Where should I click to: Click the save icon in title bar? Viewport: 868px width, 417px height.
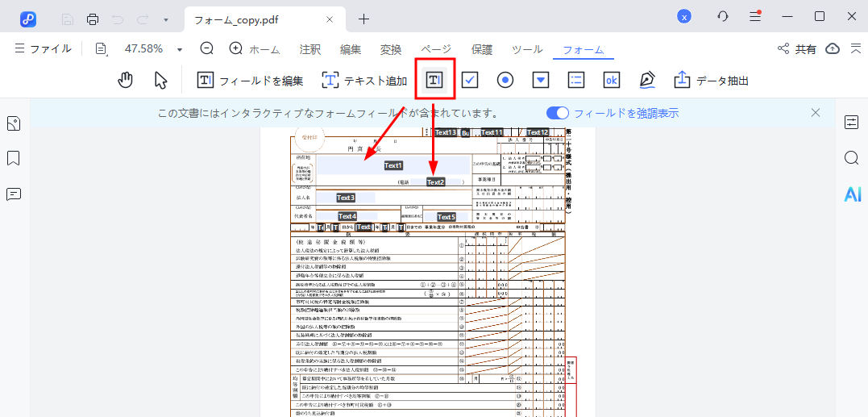(68, 19)
